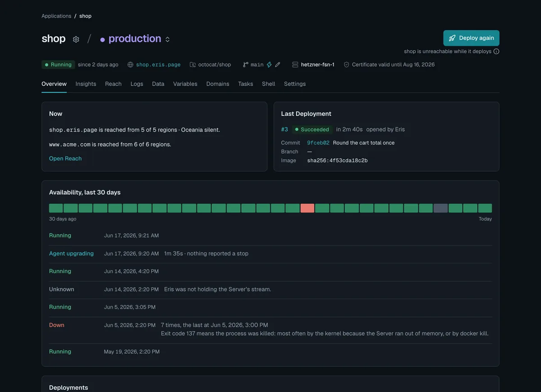541x392 pixels.
Task: Click the 'Exit code 137' explanation text
Action: 325,334
